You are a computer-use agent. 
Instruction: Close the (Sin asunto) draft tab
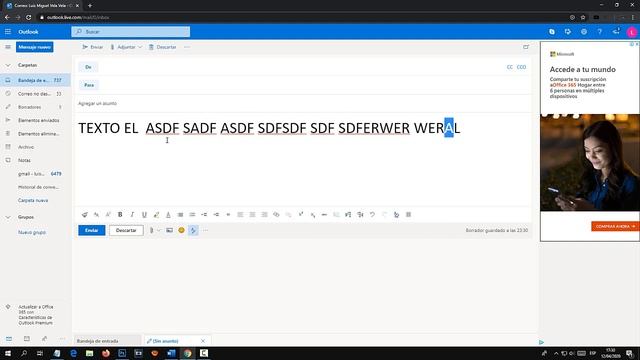coord(203,341)
